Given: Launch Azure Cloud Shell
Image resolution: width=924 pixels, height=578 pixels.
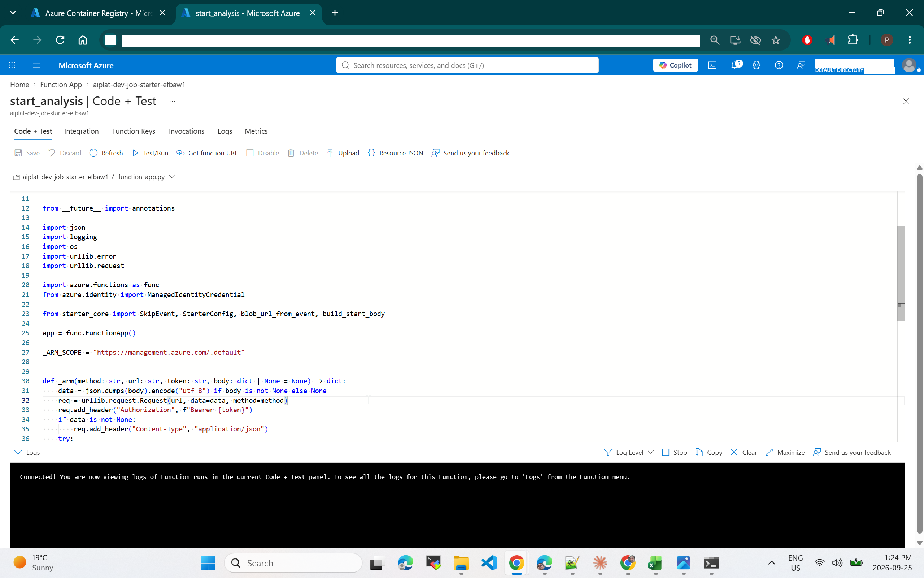Looking at the screenshot, I should click(x=712, y=65).
